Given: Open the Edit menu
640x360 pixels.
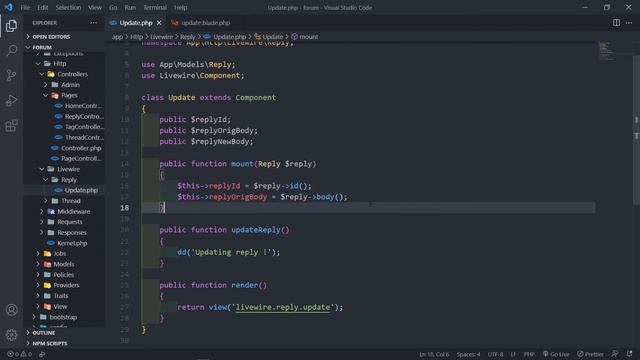Looking at the screenshot, I should (x=42, y=7).
